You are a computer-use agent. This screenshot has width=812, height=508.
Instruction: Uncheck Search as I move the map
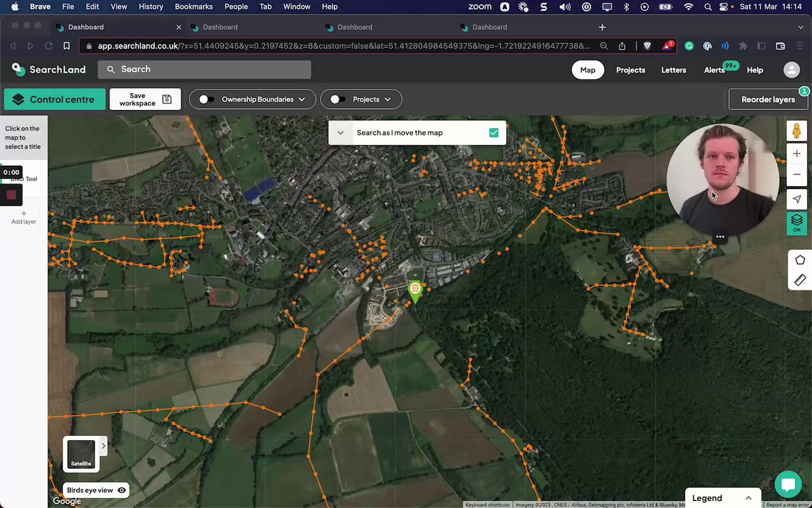pos(494,133)
